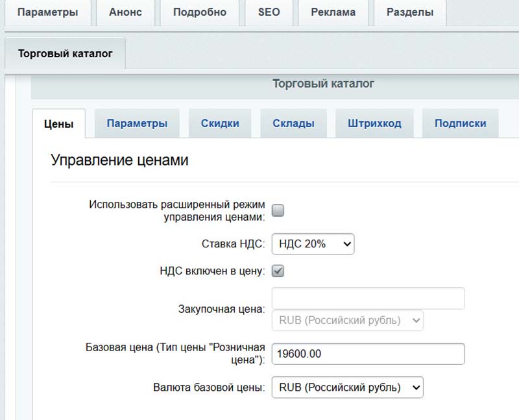Open the purchase price currency selector
This screenshot has width=519, height=420.
[x=347, y=321]
